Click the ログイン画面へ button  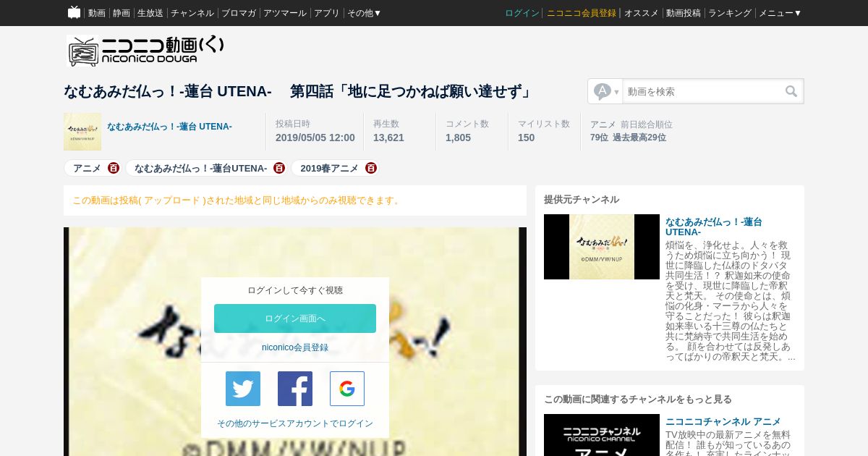[295, 318]
